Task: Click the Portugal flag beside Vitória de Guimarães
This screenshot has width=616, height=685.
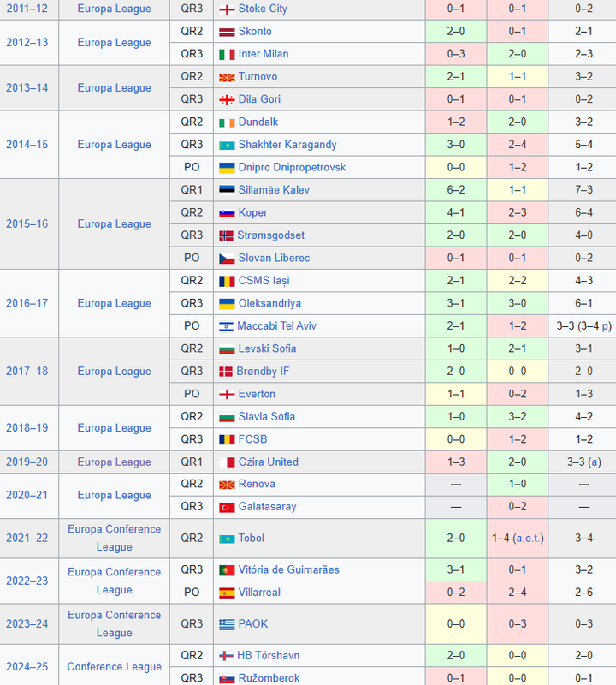Action: tap(227, 570)
